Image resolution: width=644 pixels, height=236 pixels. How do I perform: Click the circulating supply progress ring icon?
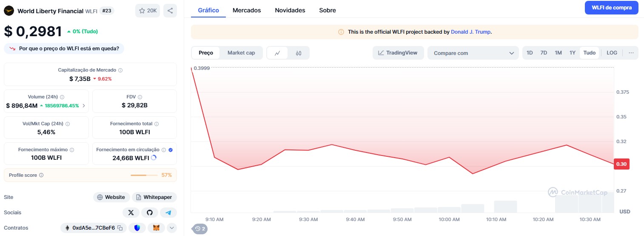click(154, 158)
